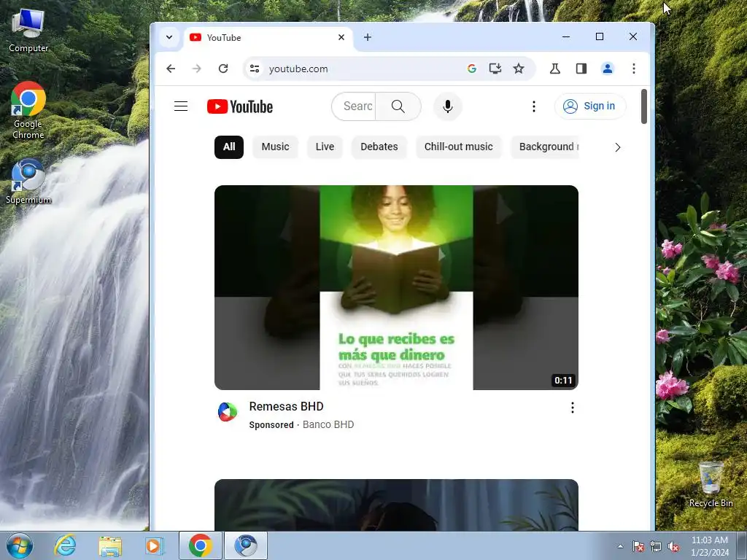This screenshot has height=560, width=747.
Task: Click the magnifier search button
Action: click(398, 106)
